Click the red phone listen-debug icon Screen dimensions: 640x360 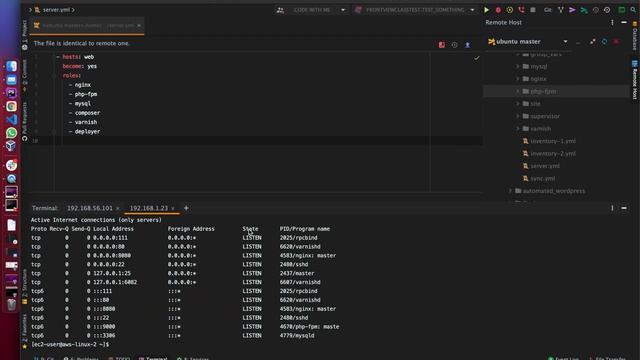pyautogui.click(x=521, y=10)
